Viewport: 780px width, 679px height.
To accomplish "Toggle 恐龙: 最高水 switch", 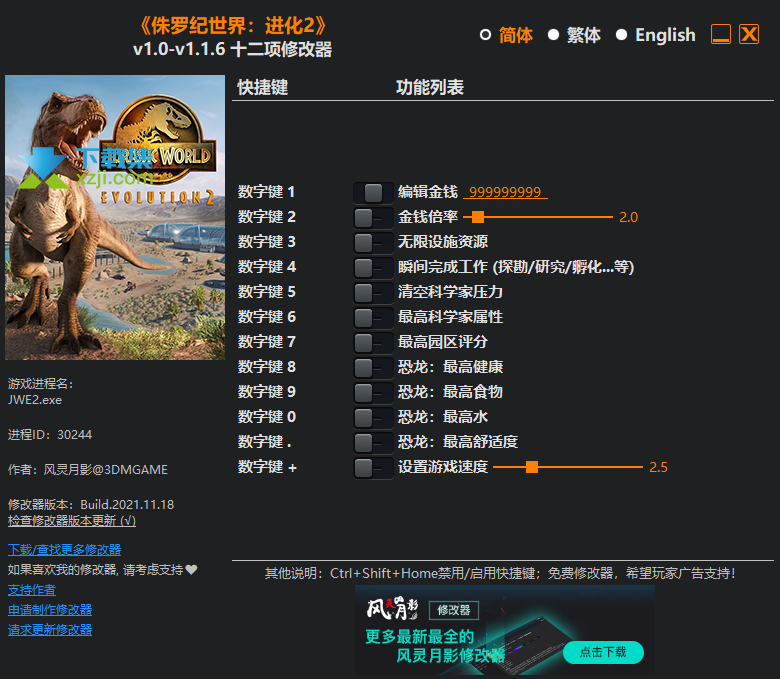I will tap(373, 417).
